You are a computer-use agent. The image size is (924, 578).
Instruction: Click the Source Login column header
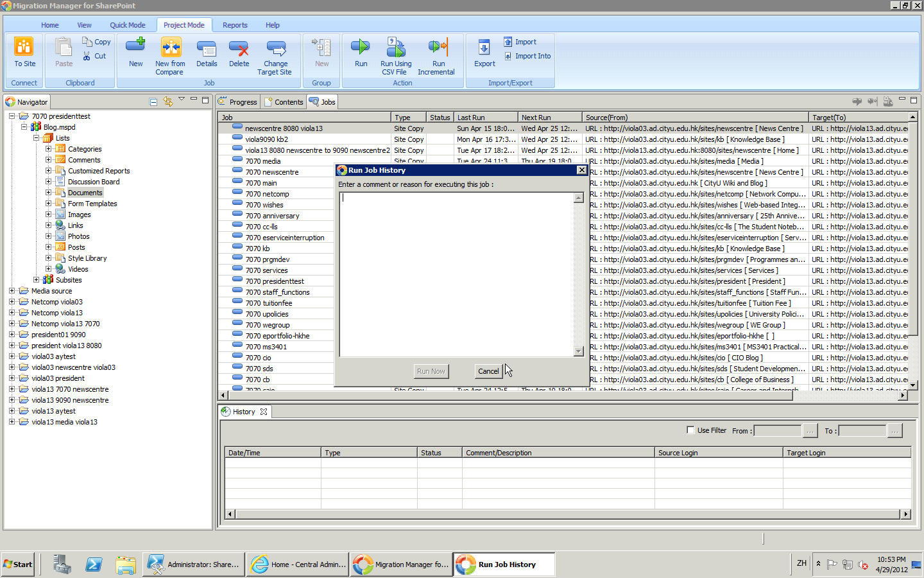719,453
